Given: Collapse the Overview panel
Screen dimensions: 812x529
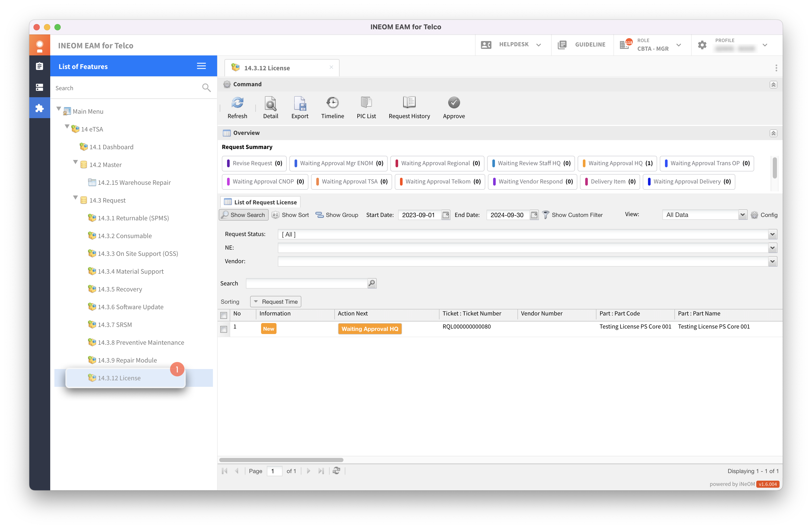Looking at the screenshot, I should click(774, 133).
